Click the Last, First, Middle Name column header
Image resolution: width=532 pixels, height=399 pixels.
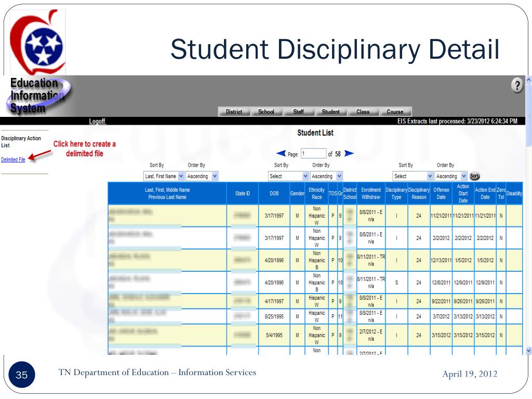coord(167,193)
